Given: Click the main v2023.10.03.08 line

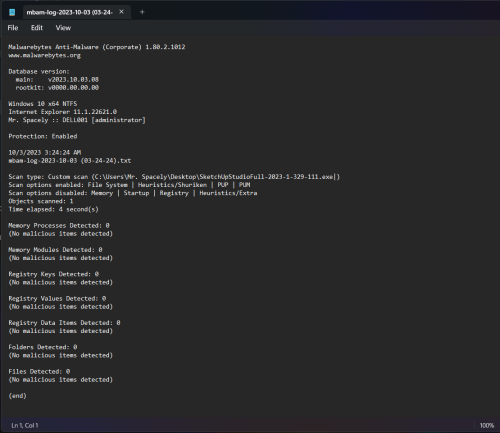Looking at the screenshot, I should click(57, 80).
